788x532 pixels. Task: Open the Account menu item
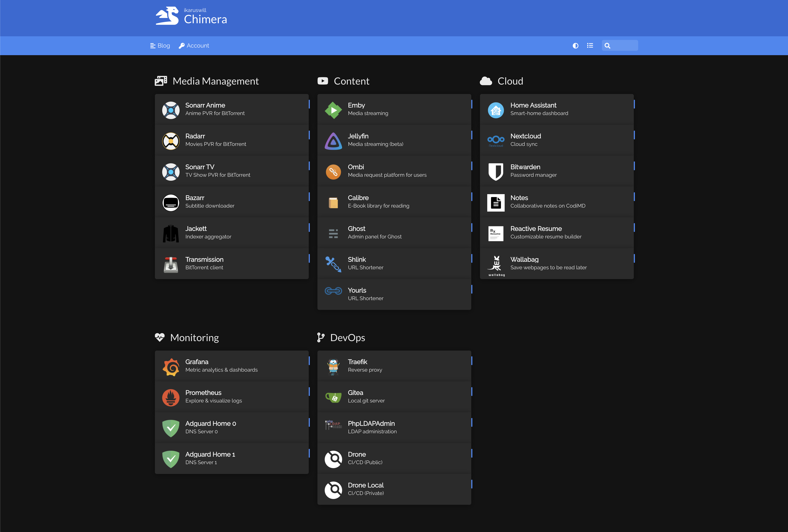click(194, 45)
